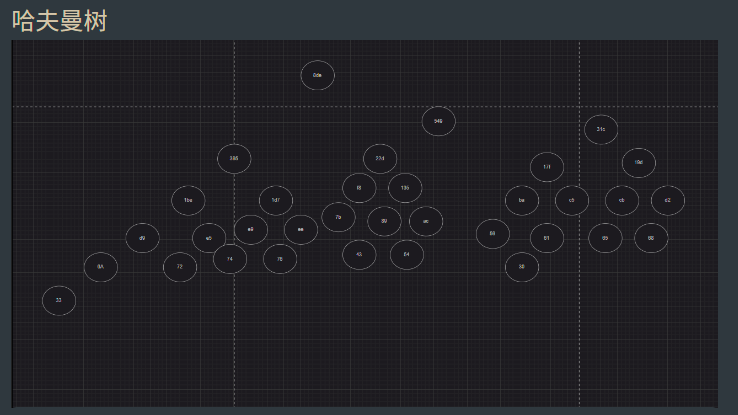Screen dimensions: 738x415
Task: Select the leaf node labeled 76
Action: pyautogui.click(x=280, y=259)
